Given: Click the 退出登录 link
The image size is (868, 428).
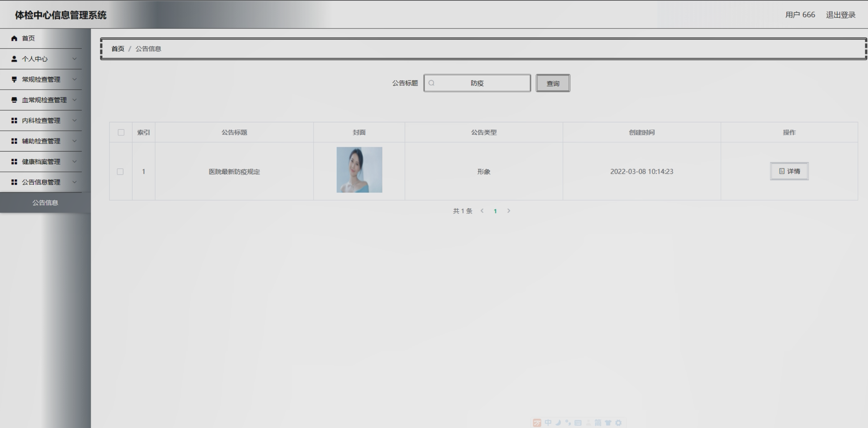Looking at the screenshot, I should (841, 15).
